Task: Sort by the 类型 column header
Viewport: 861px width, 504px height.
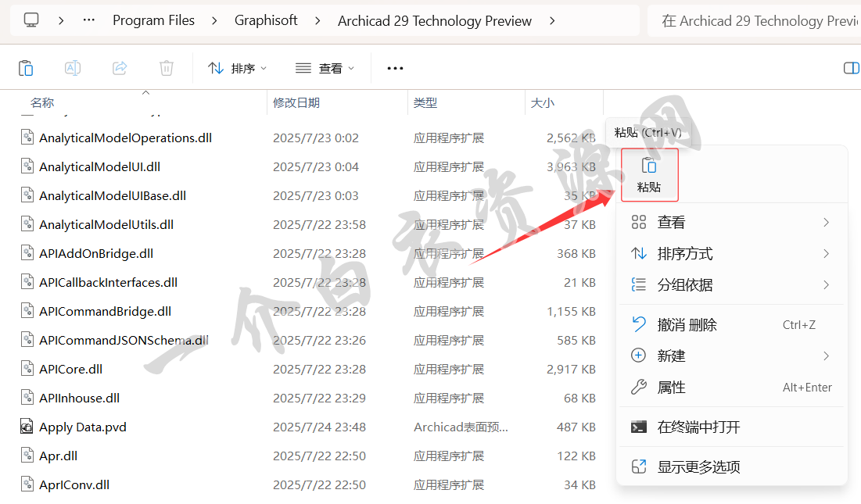Action: (x=425, y=102)
